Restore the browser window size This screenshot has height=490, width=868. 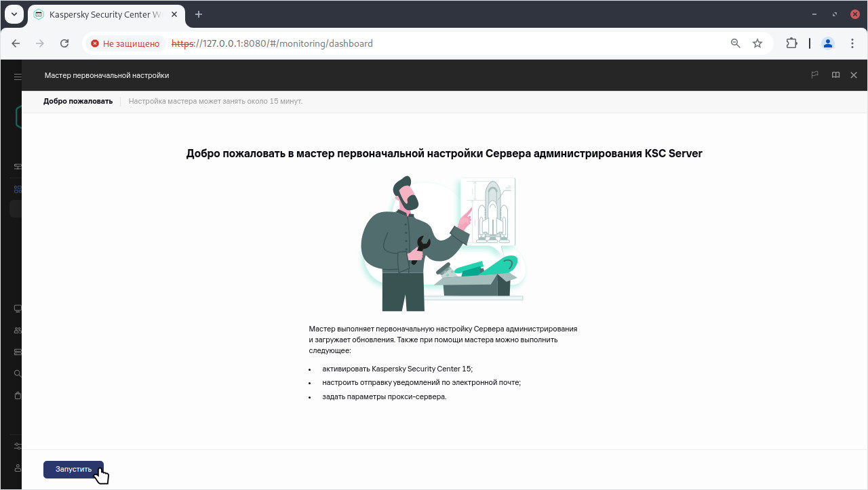tap(835, 14)
